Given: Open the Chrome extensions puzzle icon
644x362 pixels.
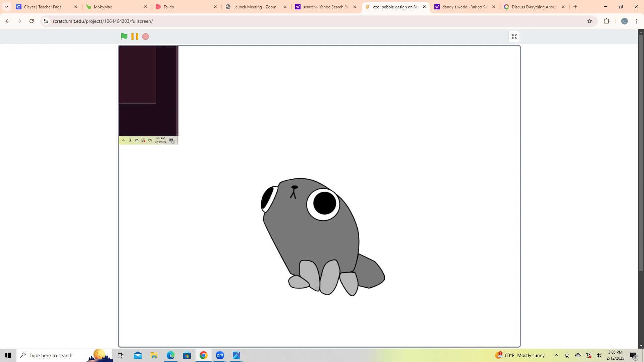Looking at the screenshot, I should [x=607, y=21].
